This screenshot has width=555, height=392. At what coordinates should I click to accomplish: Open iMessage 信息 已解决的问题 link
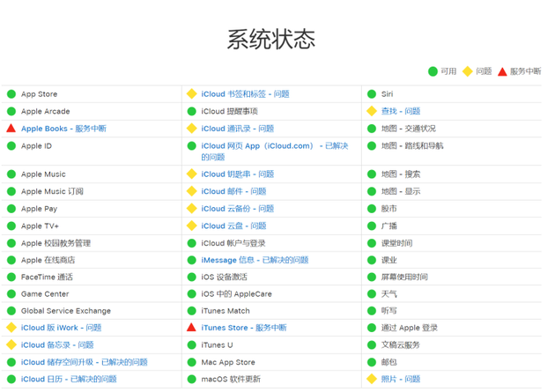click(x=255, y=260)
